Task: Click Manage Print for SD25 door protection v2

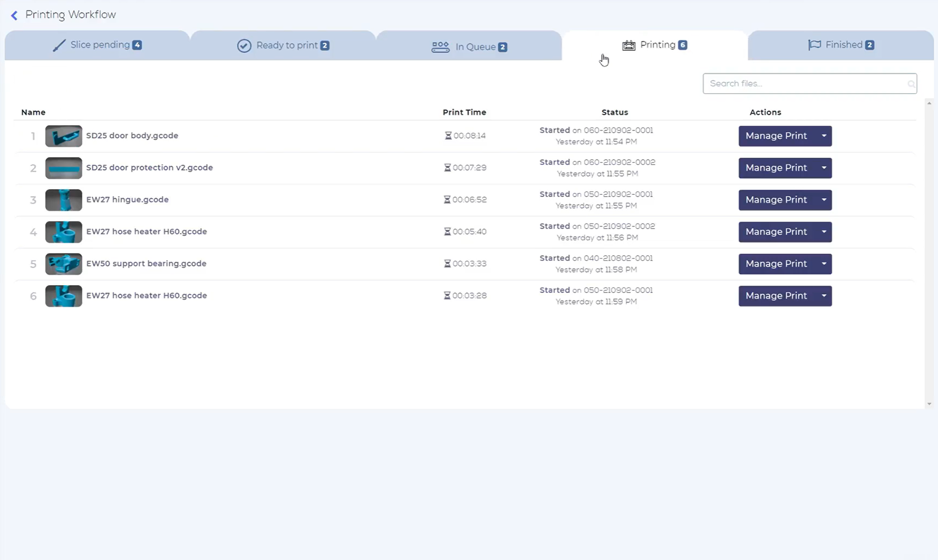Action: pyautogui.click(x=776, y=168)
